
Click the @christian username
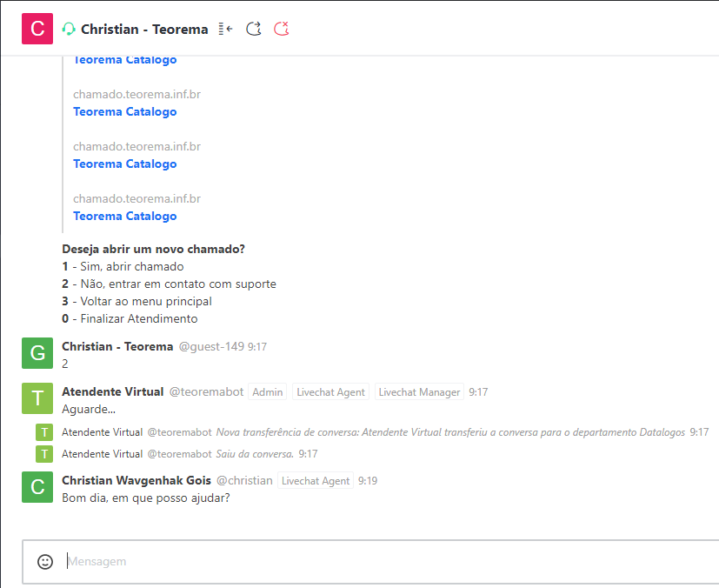point(244,481)
